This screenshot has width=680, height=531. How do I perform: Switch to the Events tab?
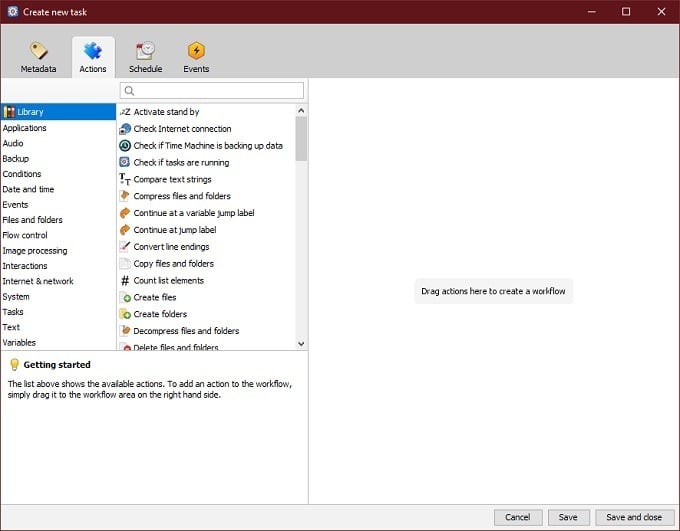[196, 57]
